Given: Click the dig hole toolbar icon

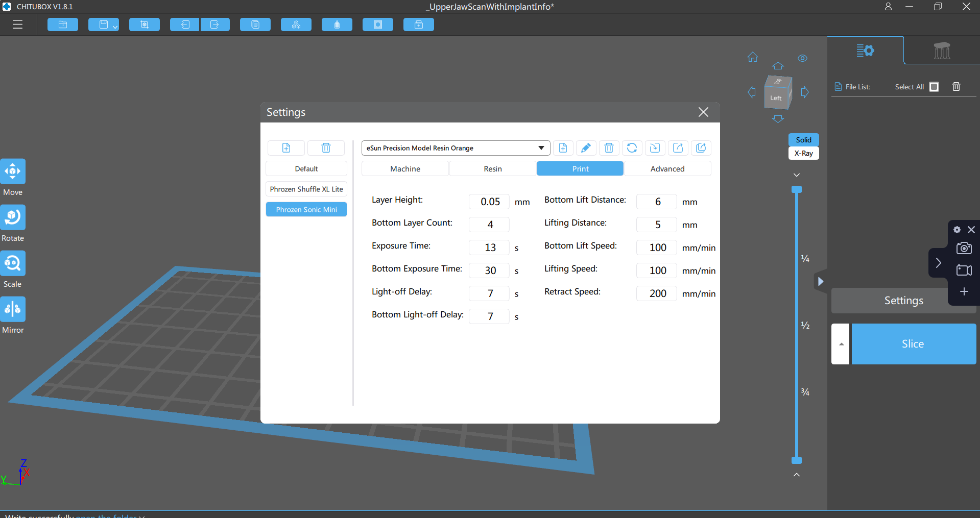Looking at the screenshot, I should coord(378,24).
